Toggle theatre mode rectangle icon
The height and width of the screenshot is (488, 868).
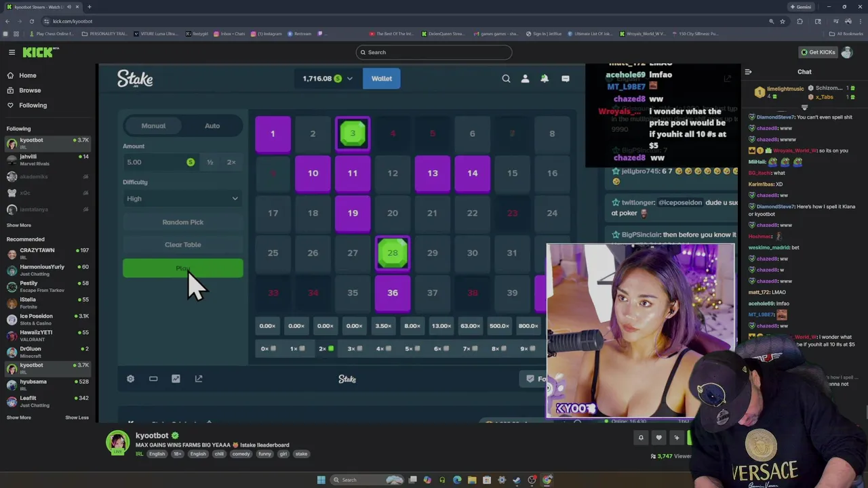(x=153, y=379)
